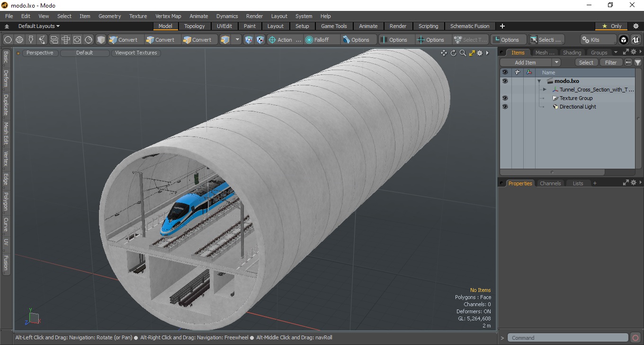The width and height of the screenshot is (644, 345).
Task: Switch to the Topology layout tab
Action: [195, 26]
